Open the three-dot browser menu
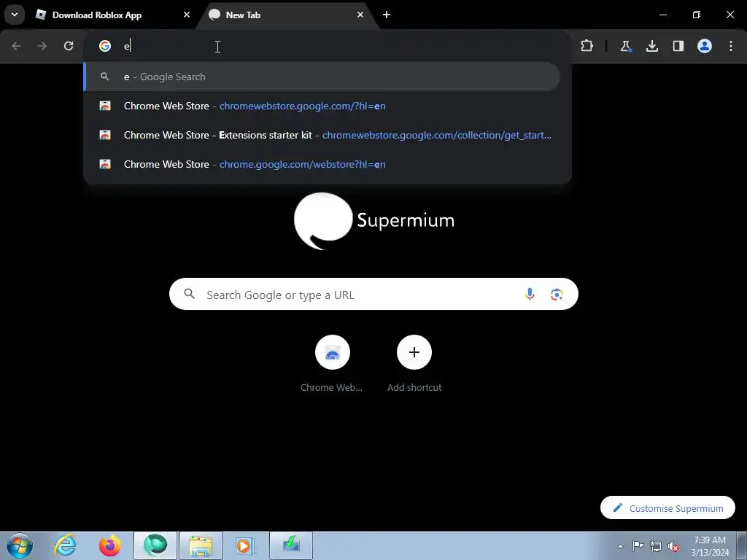 (731, 46)
